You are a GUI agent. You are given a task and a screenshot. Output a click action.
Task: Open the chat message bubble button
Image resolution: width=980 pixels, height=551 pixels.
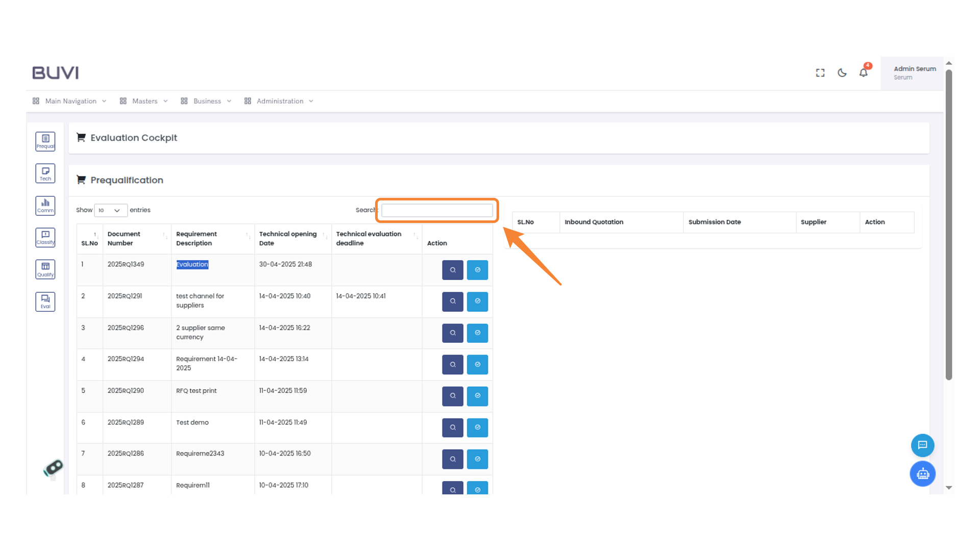tap(922, 445)
